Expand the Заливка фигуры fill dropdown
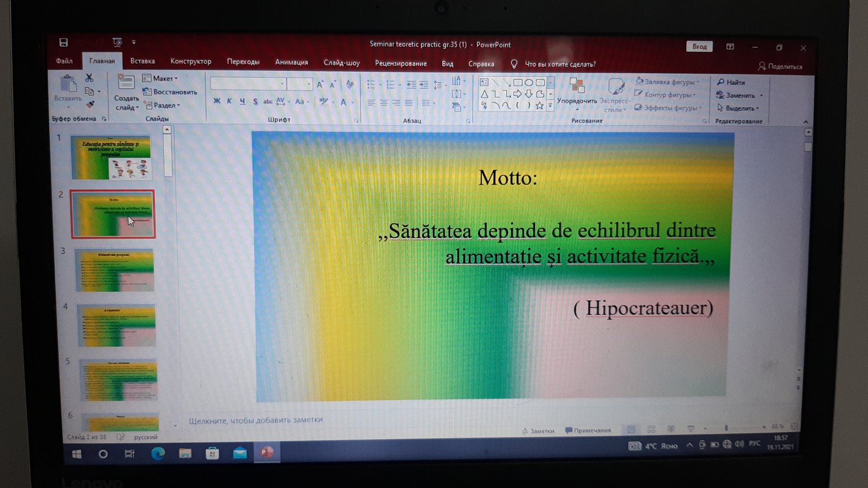This screenshot has width=868, height=488. (x=668, y=82)
